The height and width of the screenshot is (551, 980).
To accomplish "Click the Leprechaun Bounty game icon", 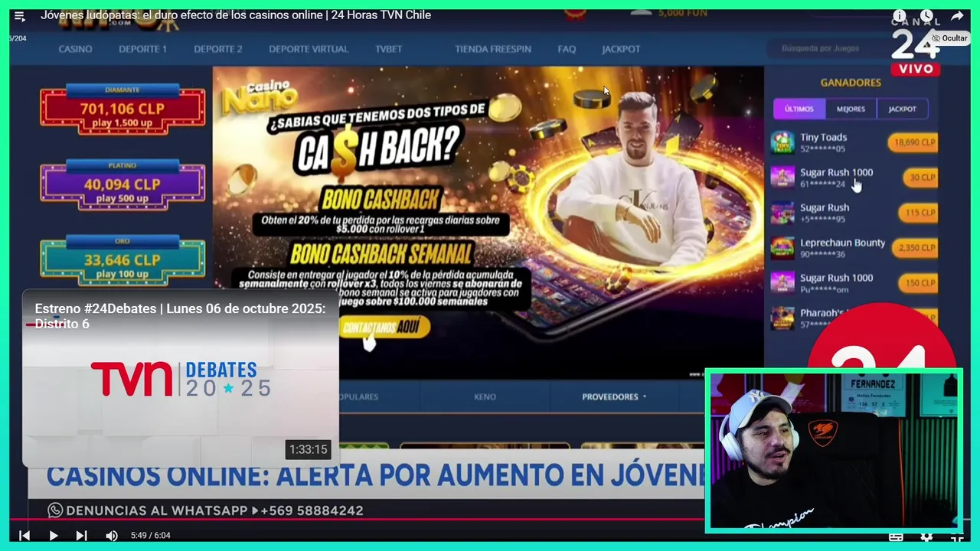I will click(x=782, y=248).
